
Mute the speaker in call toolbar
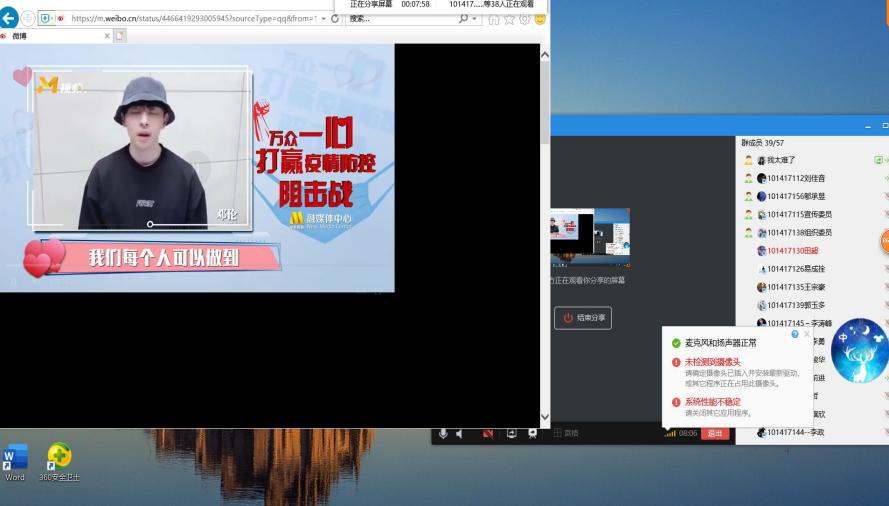coord(461,434)
